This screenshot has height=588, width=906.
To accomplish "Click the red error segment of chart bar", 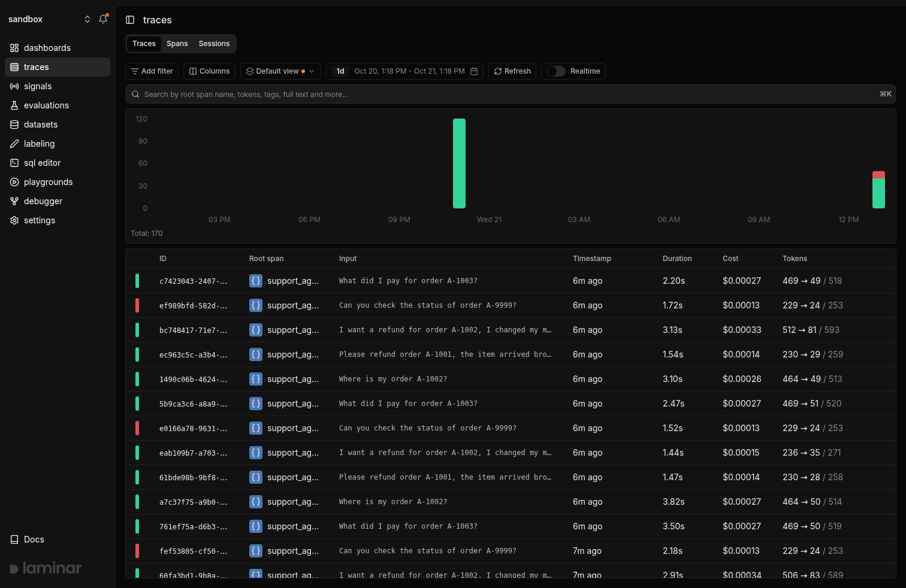I will point(878,175).
